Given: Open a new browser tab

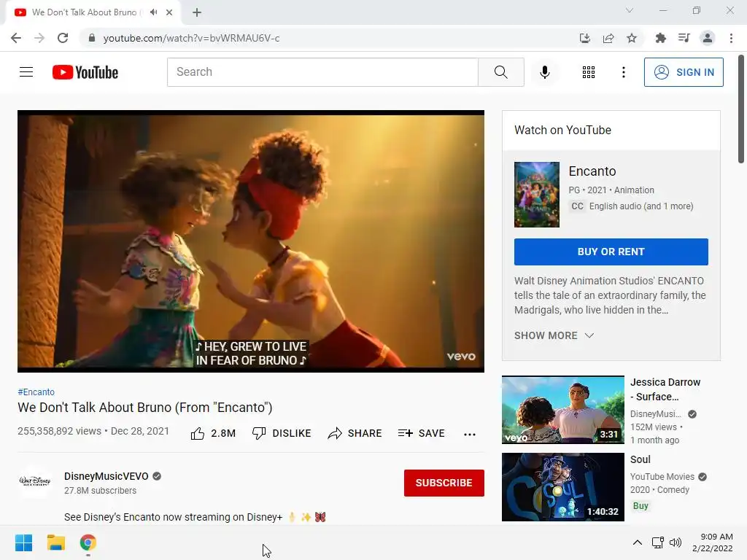Looking at the screenshot, I should point(197,12).
